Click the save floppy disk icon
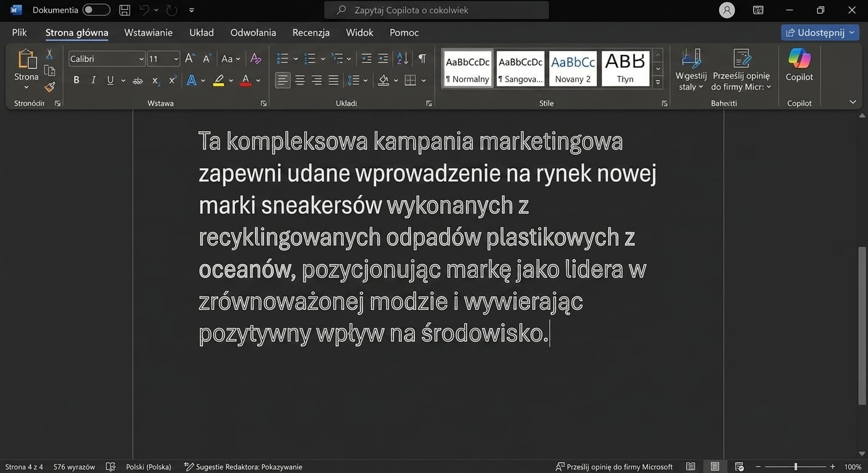The width and height of the screenshot is (868, 473). coord(125,10)
